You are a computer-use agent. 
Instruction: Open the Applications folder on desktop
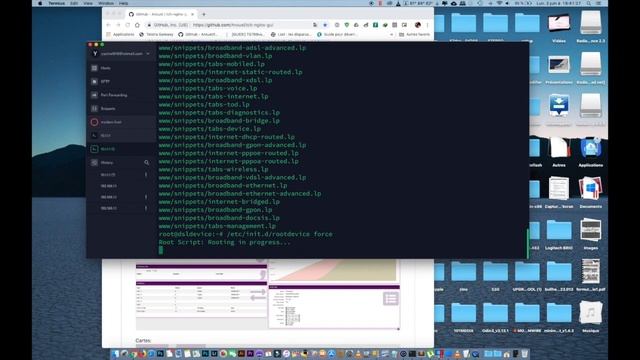pos(591,152)
